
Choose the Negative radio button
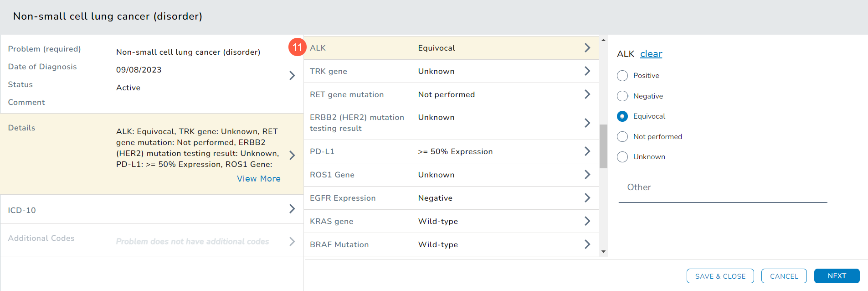622,96
